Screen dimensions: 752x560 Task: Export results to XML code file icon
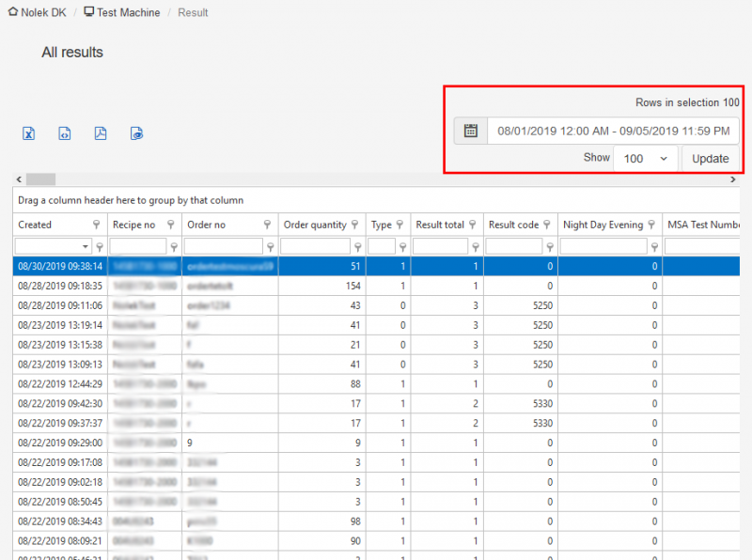tap(65, 133)
